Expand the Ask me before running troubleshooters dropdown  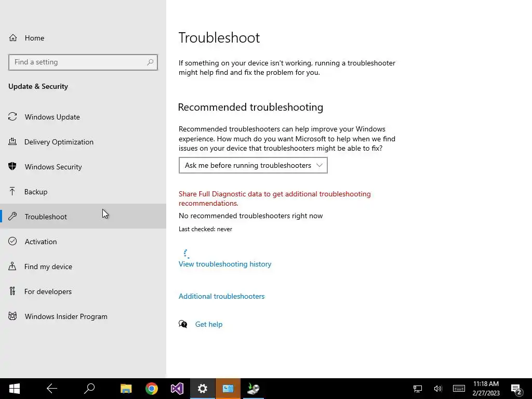[x=253, y=165]
